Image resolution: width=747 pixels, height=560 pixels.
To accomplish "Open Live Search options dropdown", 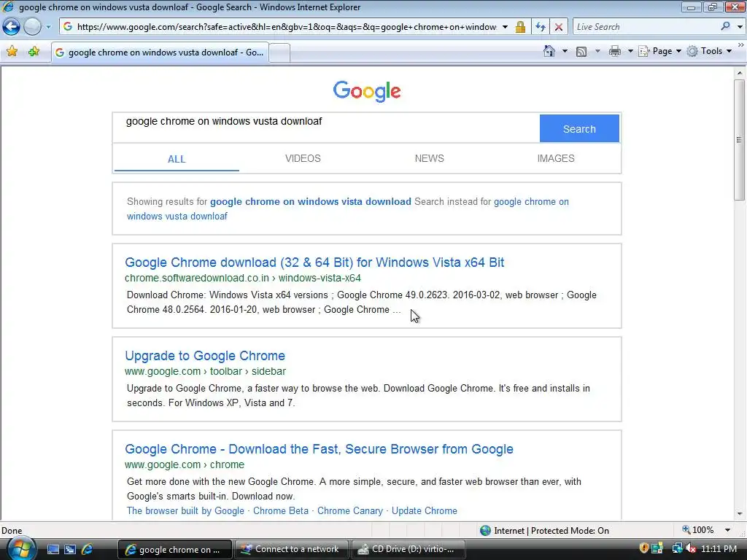I will pos(740,27).
